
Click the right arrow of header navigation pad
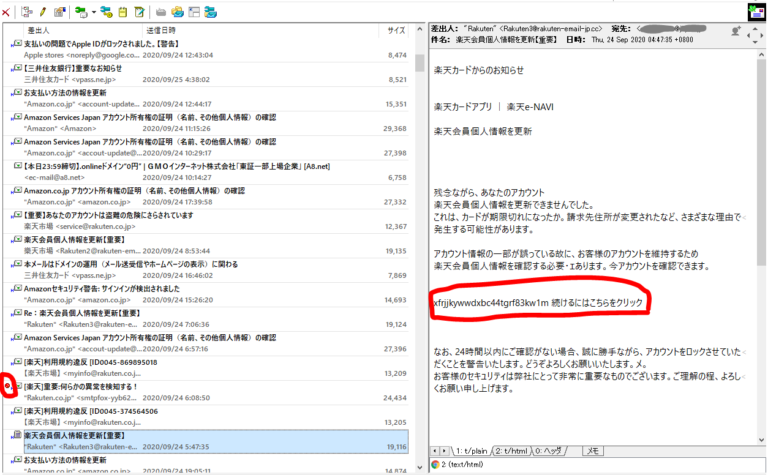pos(762,35)
